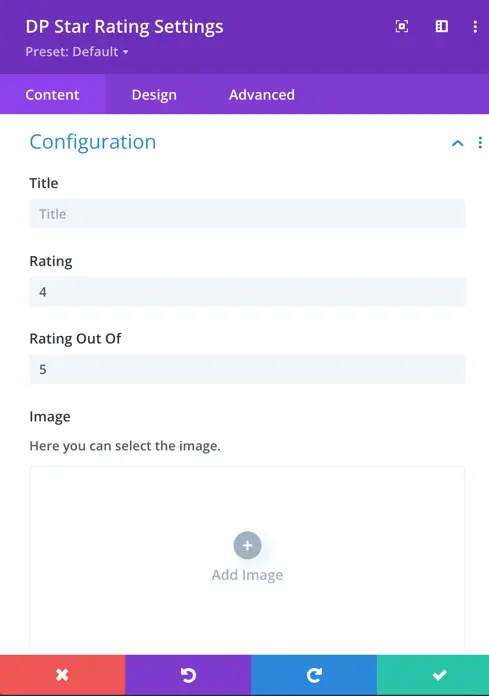This screenshot has width=489, height=696.
Task: Snap modal to sidebar with layout icon
Action: pos(442,27)
